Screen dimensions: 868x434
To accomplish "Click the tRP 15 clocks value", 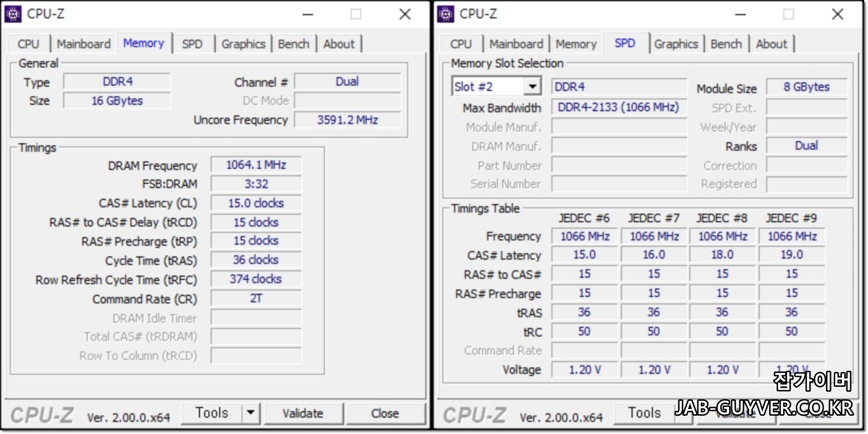I will coord(256,241).
